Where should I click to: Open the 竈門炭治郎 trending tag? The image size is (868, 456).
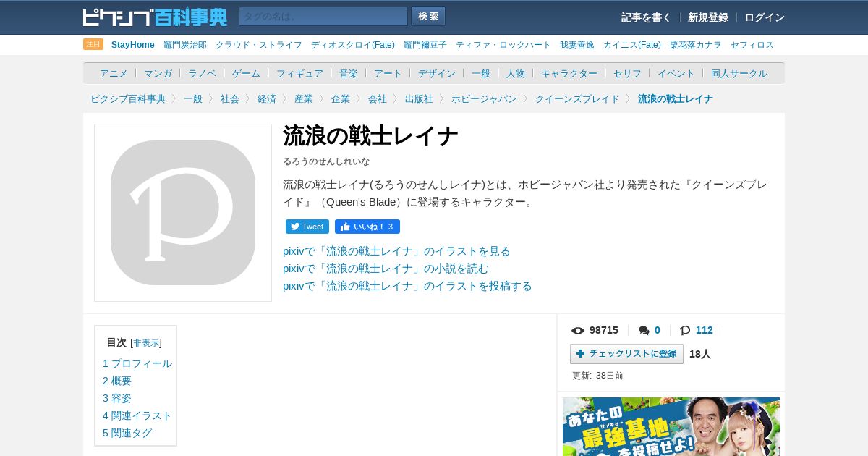(185, 45)
